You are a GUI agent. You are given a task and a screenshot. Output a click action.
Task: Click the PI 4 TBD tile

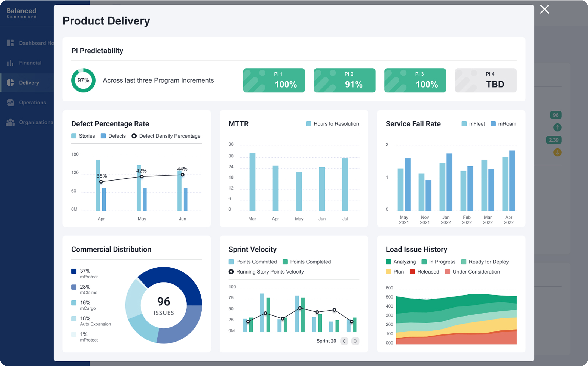pyautogui.click(x=486, y=80)
